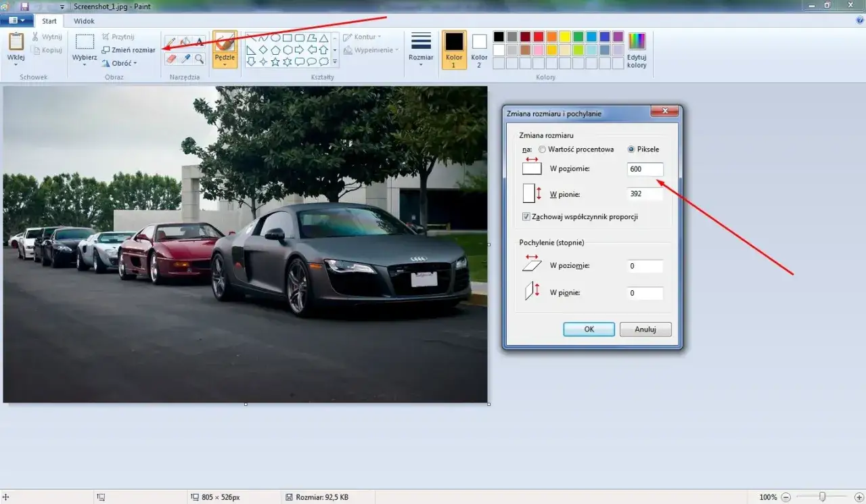This screenshot has width=866, height=504.
Task: Expand the Pędzle brushes dropdown
Action: tap(225, 65)
